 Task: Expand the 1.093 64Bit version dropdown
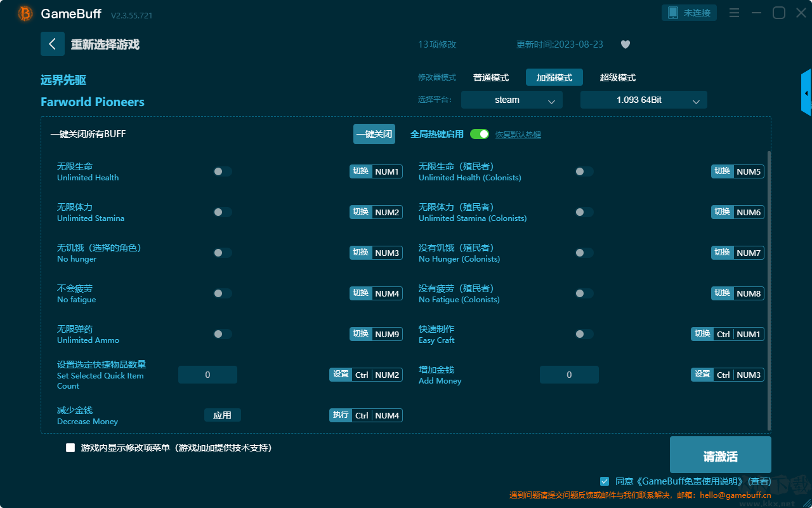pos(644,100)
